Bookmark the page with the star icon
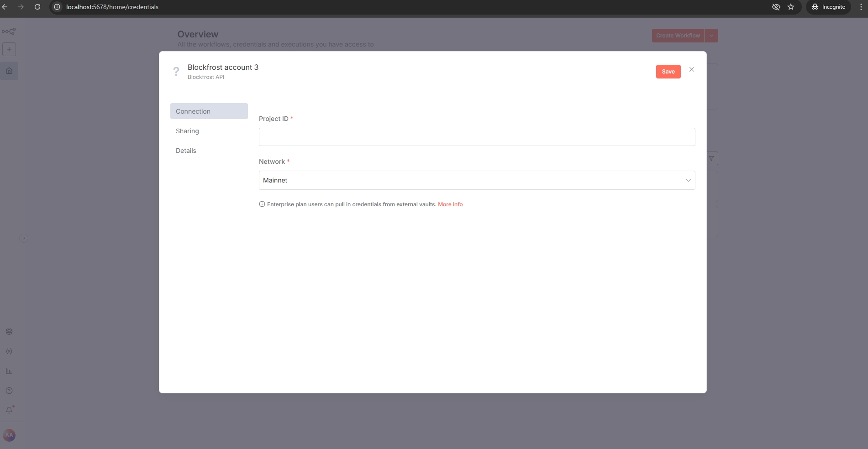 point(791,7)
